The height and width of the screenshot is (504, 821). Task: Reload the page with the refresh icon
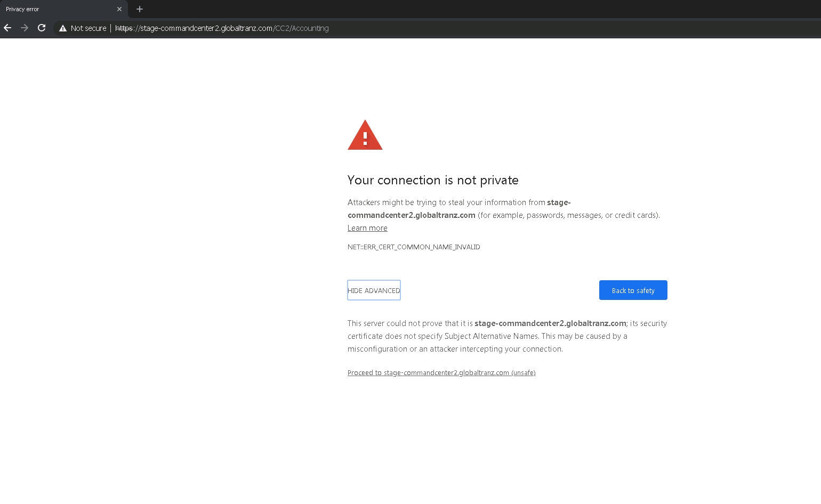point(42,28)
